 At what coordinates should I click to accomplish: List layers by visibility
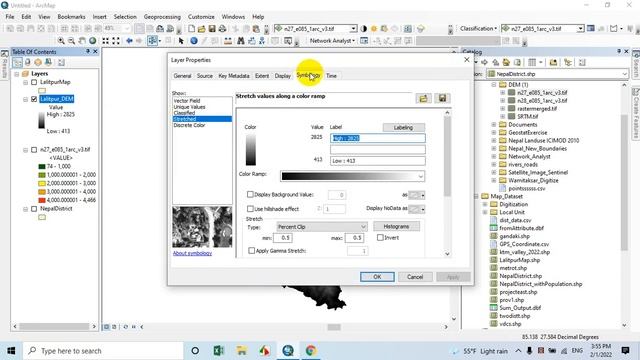coord(38,62)
